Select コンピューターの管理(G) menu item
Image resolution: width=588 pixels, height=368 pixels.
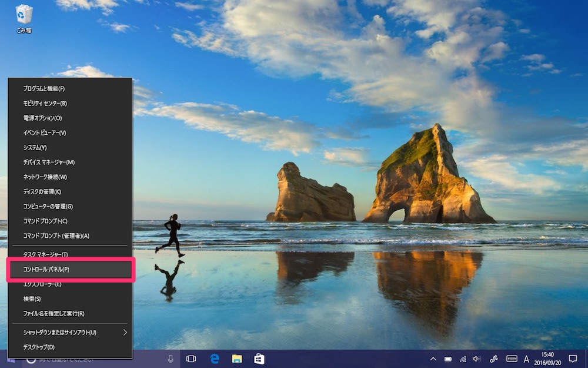70,206
